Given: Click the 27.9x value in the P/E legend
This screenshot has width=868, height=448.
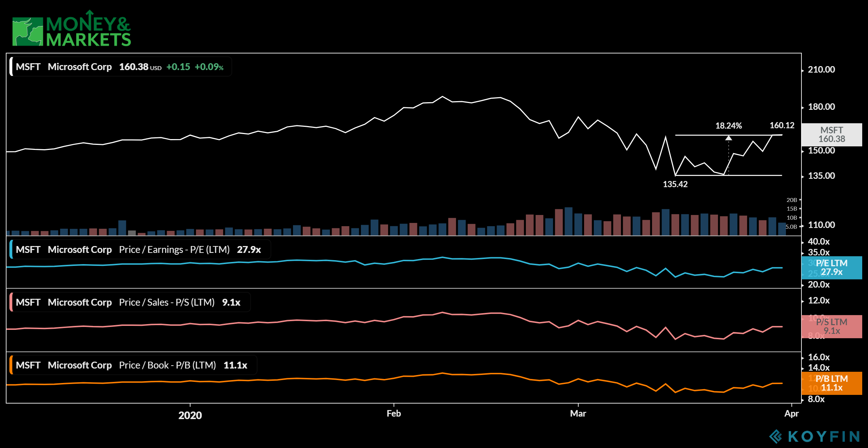Looking at the screenshot, I should (x=249, y=250).
